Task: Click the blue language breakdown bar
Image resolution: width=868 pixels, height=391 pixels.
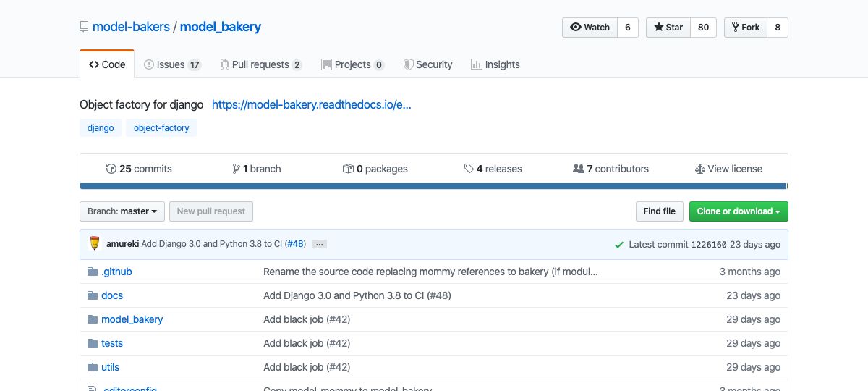Action: pos(433,186)
